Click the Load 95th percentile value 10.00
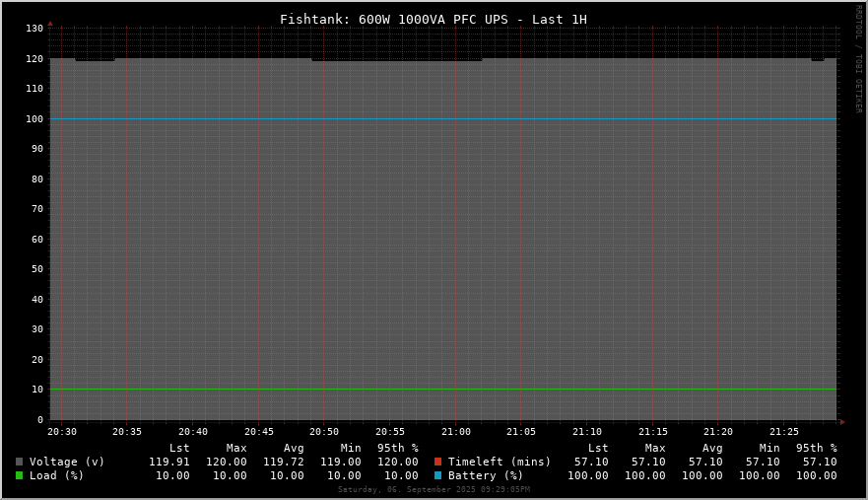 (401, 475)
